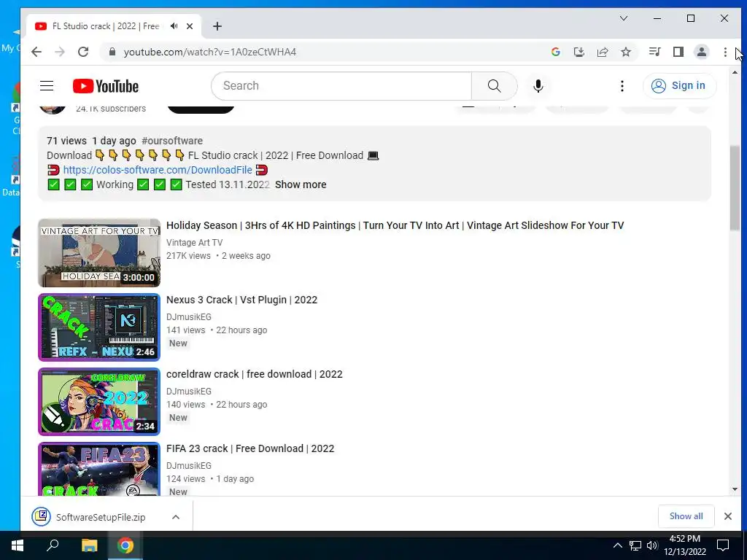Click coreldraw crack free download title

pyautogui.click(x=255, y=374)
